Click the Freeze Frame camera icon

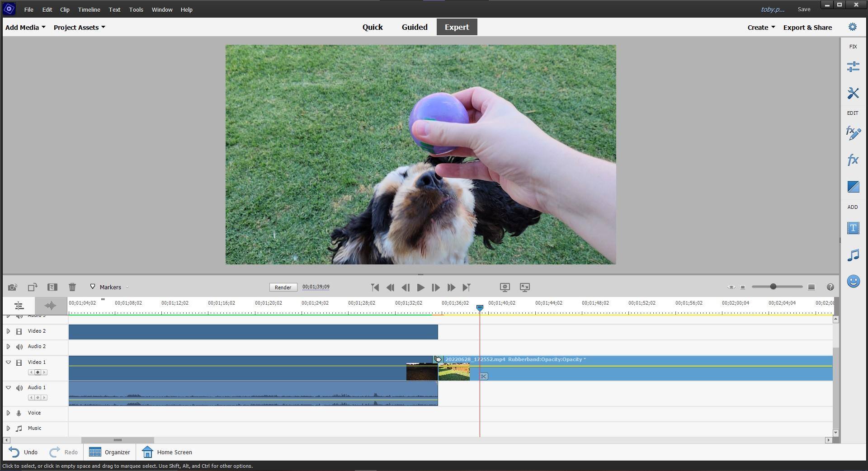(x=13, y=287)
